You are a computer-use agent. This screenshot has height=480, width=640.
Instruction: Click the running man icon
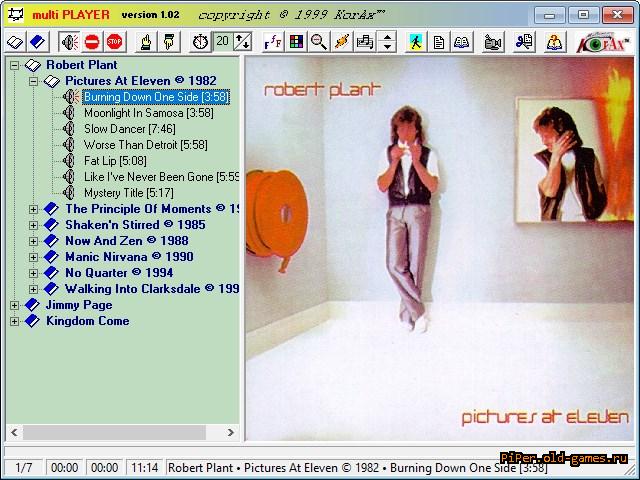point(416,42)
